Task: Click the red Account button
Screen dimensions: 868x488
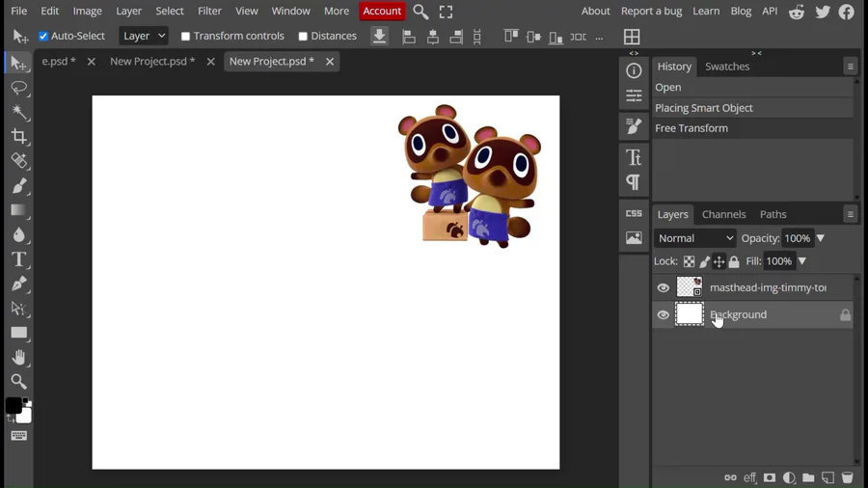Action: point(382,11)
